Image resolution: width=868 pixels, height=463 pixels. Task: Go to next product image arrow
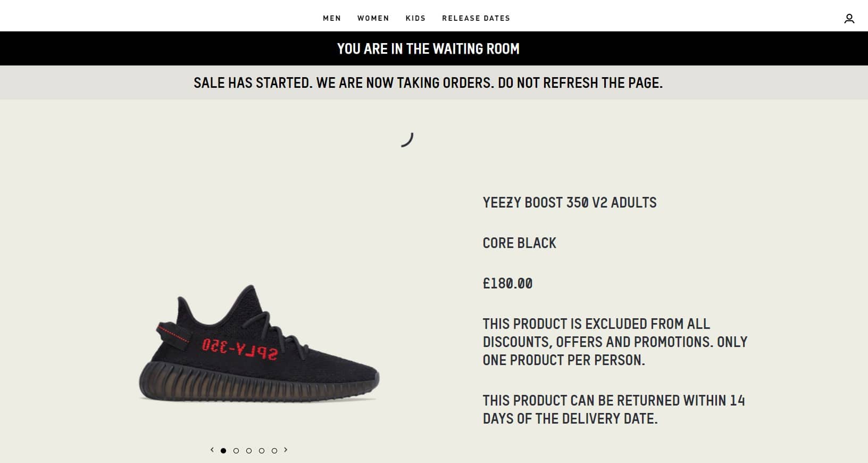point(286,450)
